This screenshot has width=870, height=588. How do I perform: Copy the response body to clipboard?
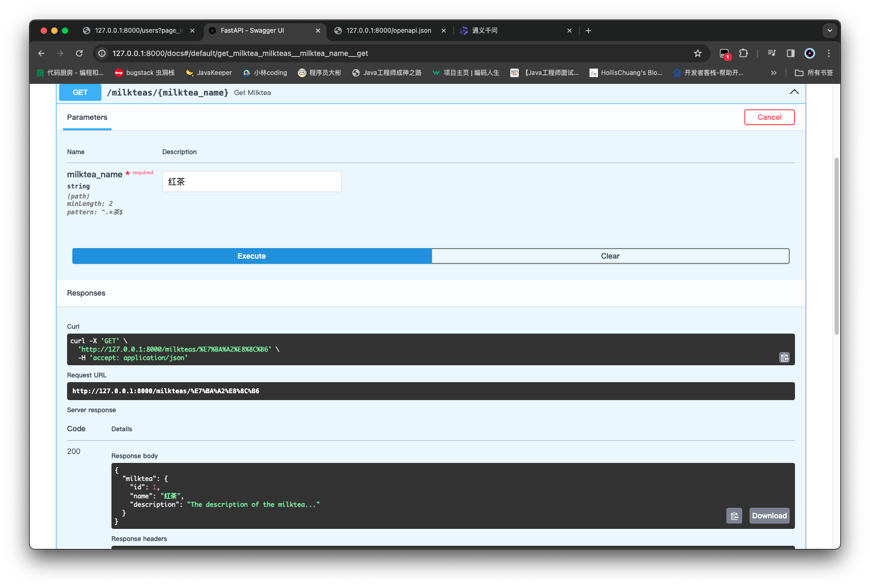[x=734, y=516]
